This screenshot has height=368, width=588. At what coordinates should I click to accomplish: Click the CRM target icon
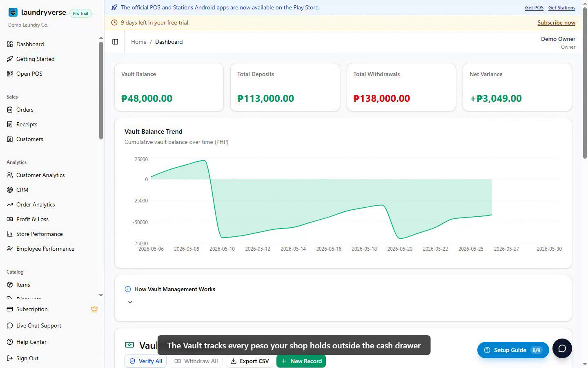(x=10, y=190)
